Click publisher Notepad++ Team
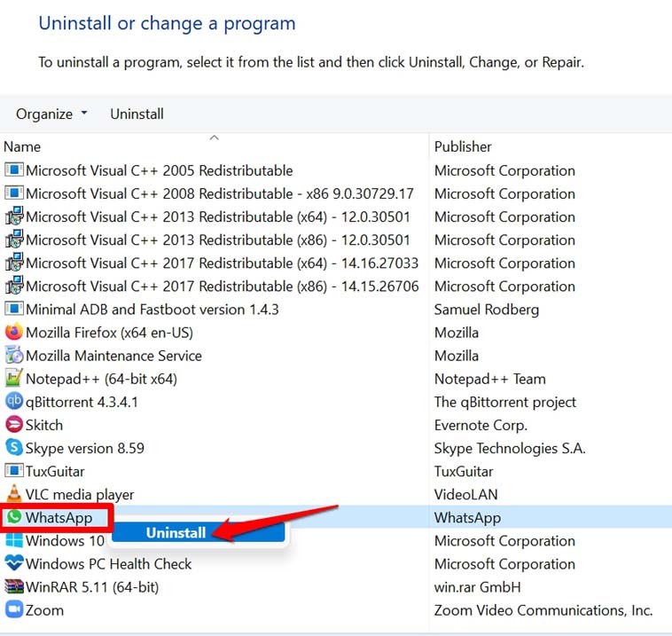This screenshot has width=672, height=636. pyautogui.click(x=490, y=379)
